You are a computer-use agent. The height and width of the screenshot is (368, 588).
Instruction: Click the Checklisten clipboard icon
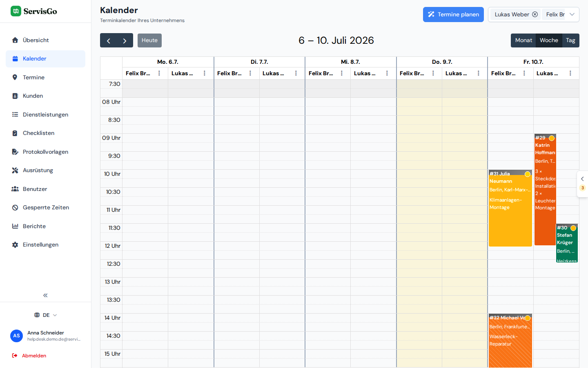(x=15, y=133)
